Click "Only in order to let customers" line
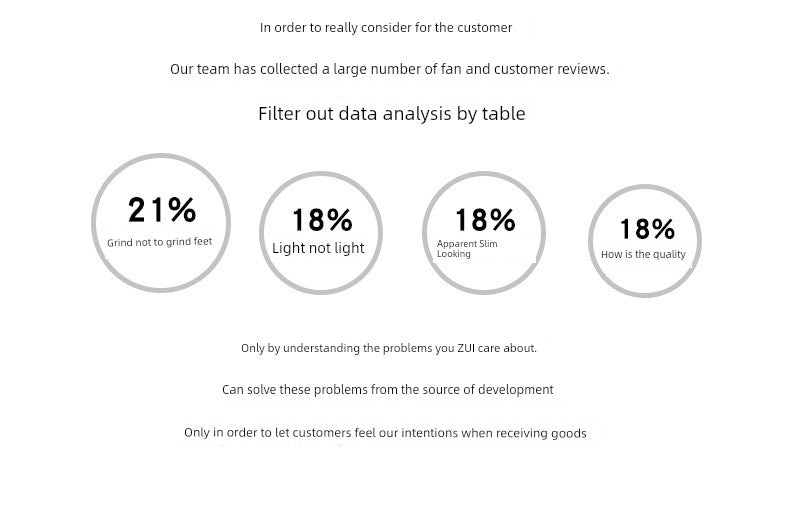 (x=385, y=433)
